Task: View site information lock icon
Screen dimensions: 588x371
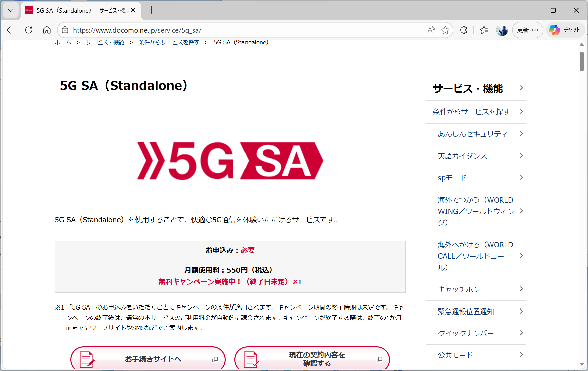Action: tap(65, 30)
